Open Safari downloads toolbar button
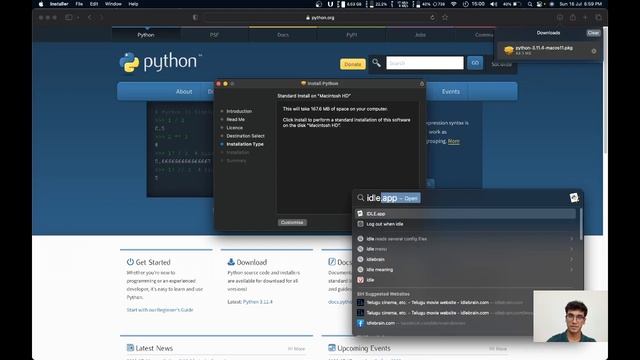Image resolution: width=640 pixels, height=360 pixels. click(x=560, y=18)
